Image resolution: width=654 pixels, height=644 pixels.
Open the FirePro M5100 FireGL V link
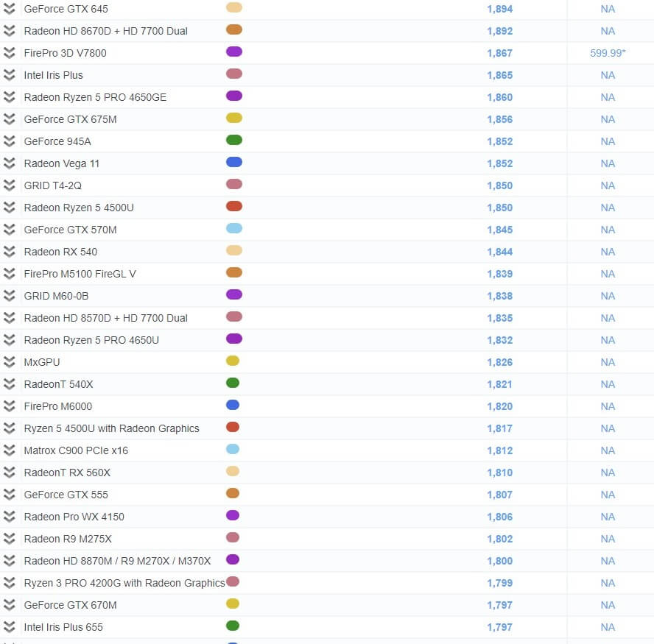click(80, 274)
